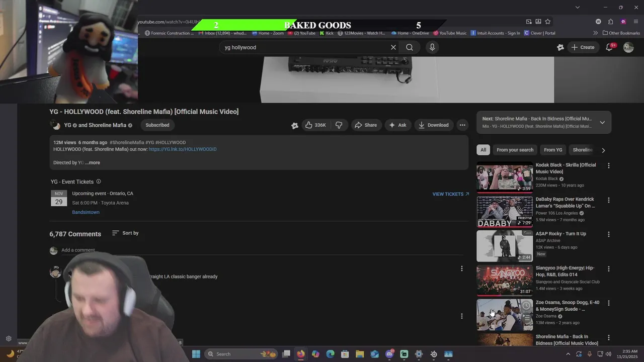This screenshot has height=362, width=644.
Task: Open browser extensions puzzle icon
Action: click(610, 22)
